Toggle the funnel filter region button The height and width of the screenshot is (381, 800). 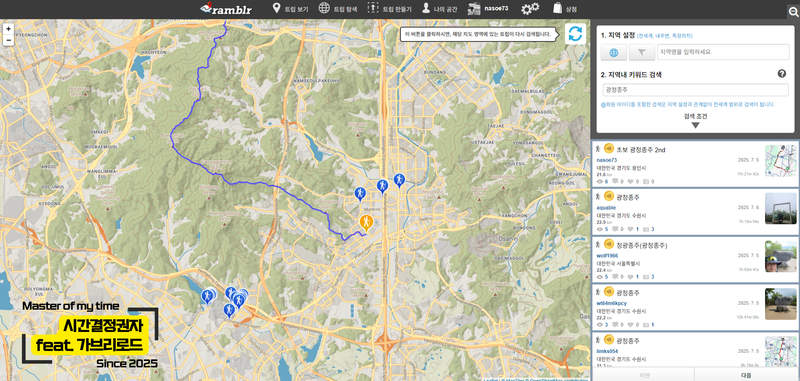pos(641,52)
